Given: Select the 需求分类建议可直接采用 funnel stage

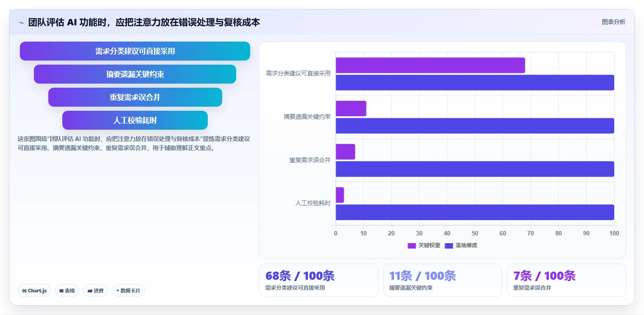Looking at the screenshot, I should tap(135, 51).
